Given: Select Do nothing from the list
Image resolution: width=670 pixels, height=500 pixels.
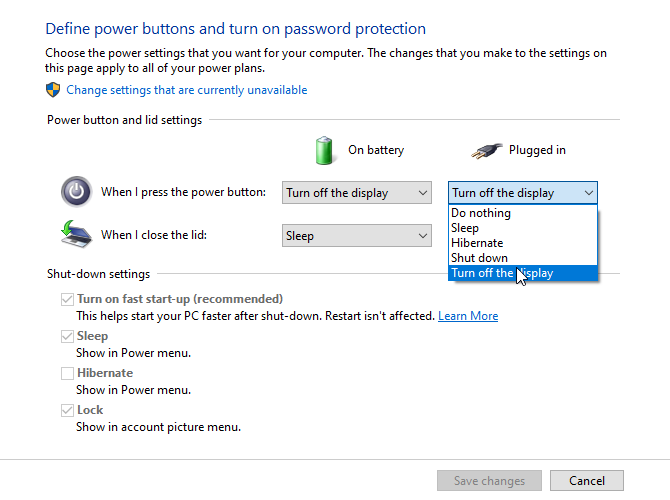Looking at the screenshot, I should [x=481, y=213].
